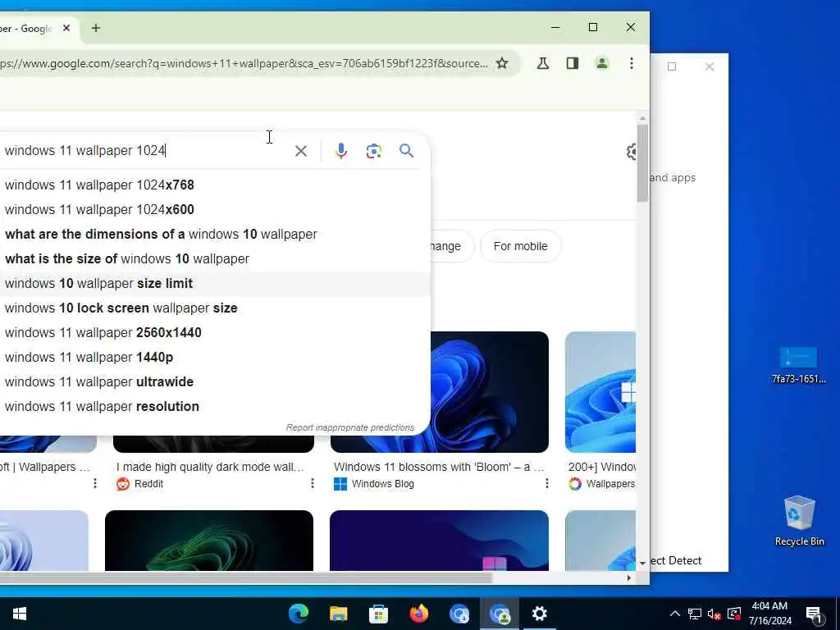
Task: Close the background Settings window
Action: point(710,66)
